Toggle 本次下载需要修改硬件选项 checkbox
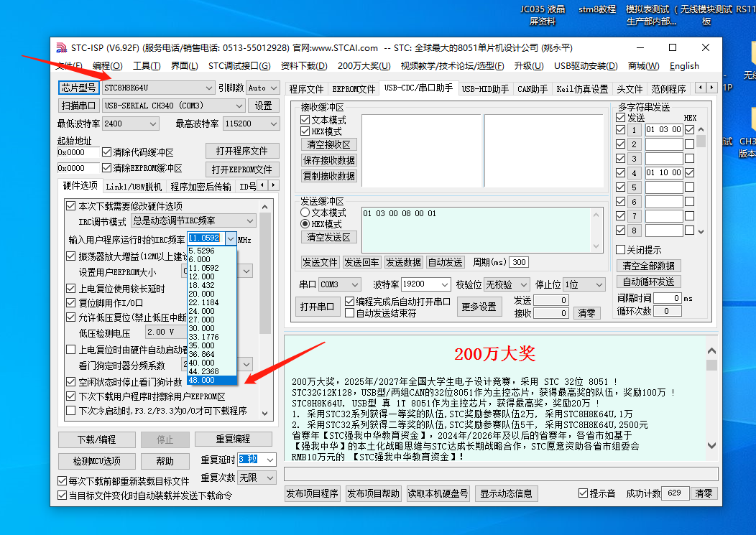 [x=71, y=206]
